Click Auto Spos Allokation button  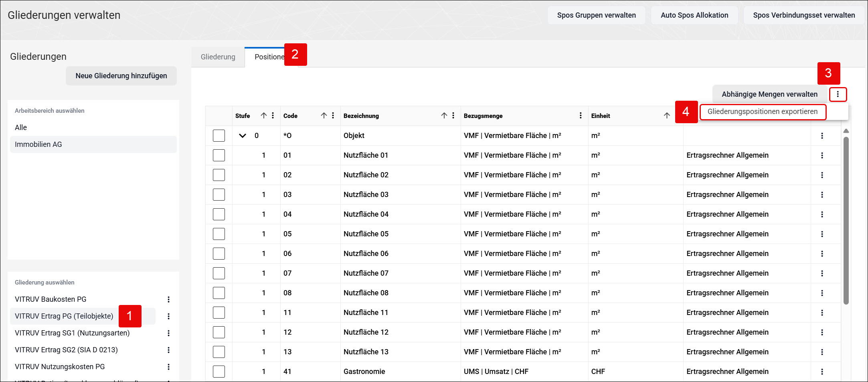coord(694,15)
